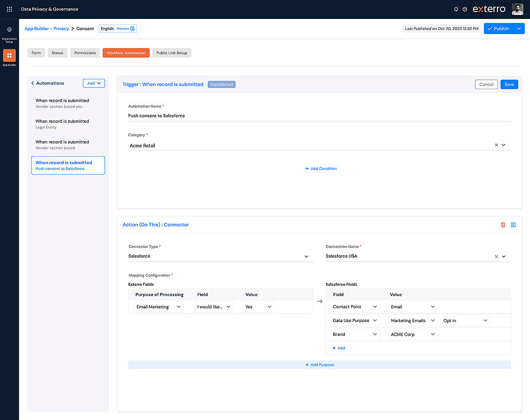Click Add Condition link
The height and width of the screenshot is (420, 530).
click(x=321, y=169)
